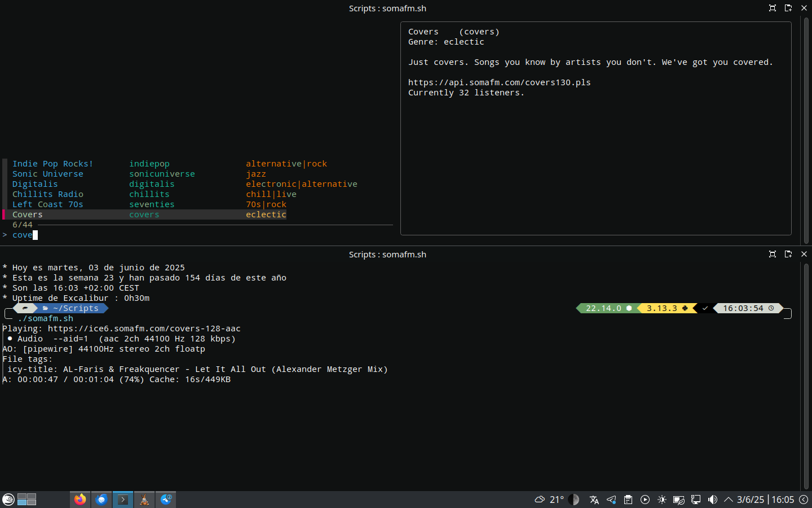Click the icy-title song line

(197, 369)
